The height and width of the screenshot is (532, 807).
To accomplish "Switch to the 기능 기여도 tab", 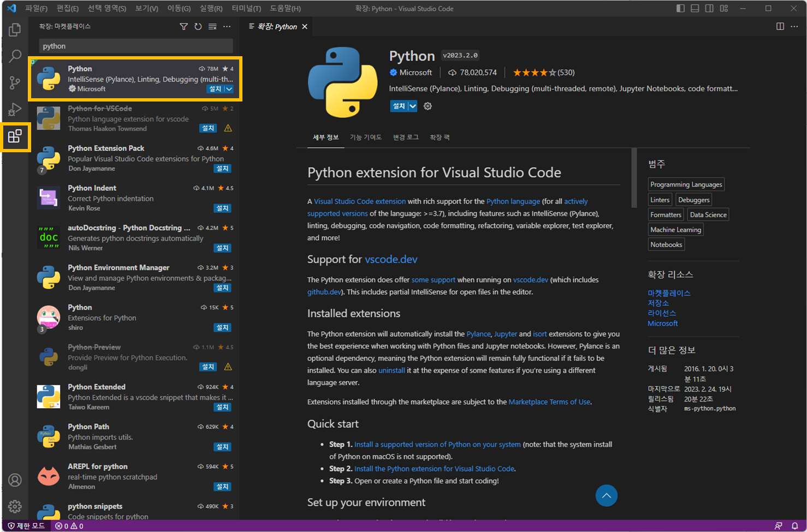I will pos(366,138).
